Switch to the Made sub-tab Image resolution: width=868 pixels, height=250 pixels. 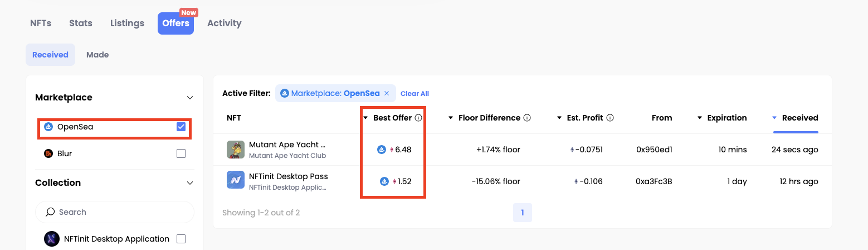click(97, 55)
